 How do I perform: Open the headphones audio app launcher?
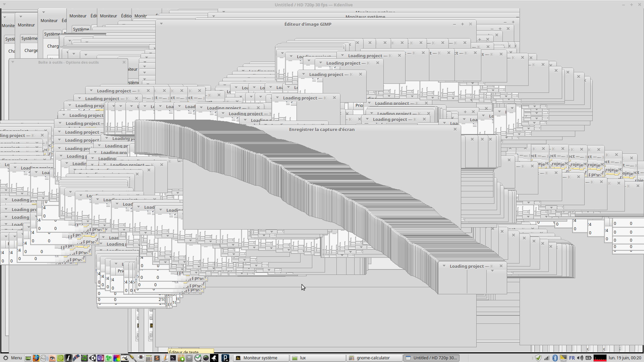click(x=101, y=358)
